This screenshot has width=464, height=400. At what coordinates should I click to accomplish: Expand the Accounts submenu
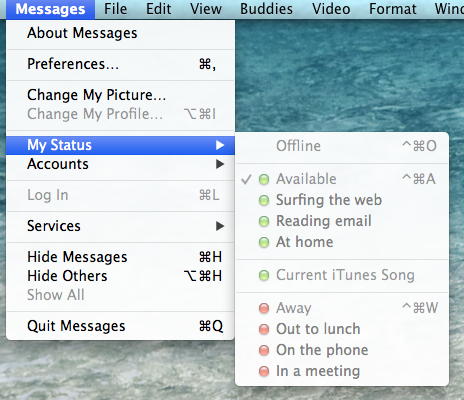[x=120, y=164]
